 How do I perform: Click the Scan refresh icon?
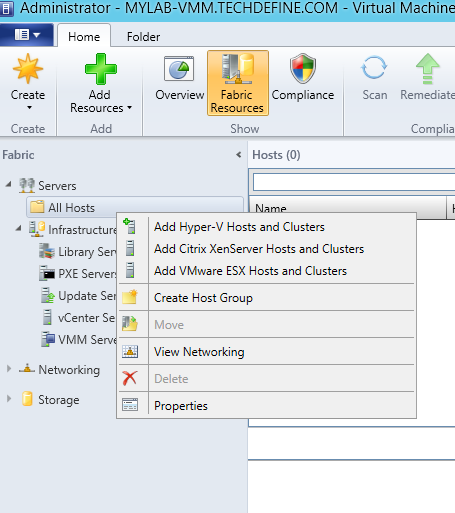pyautogui.click(x=374, y=68)
